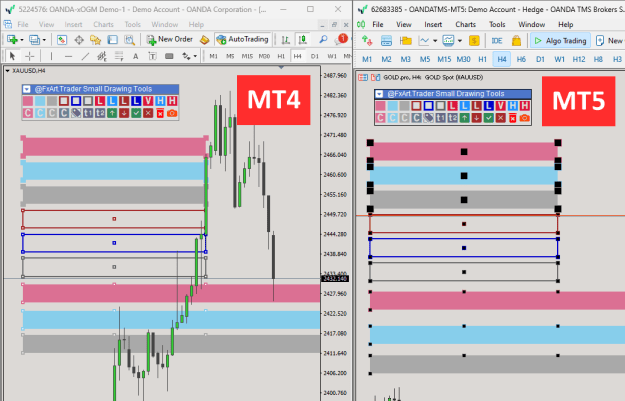Click the t2 text tool in MT5 drawing tools
Image resolution: width=625 pixels, height=401 pixels.
[452, 118]
